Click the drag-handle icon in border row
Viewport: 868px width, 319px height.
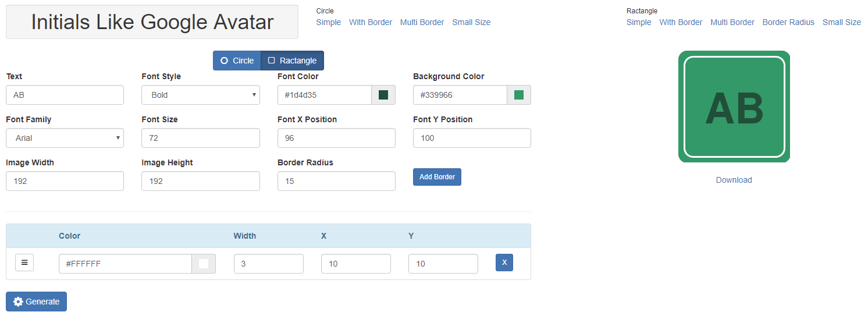point(24,263)
